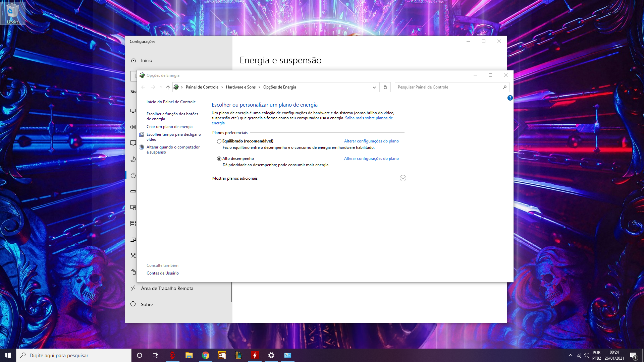Click the volume icon in system tray
This screenshot has height=362, width=644.
[586, 355]
